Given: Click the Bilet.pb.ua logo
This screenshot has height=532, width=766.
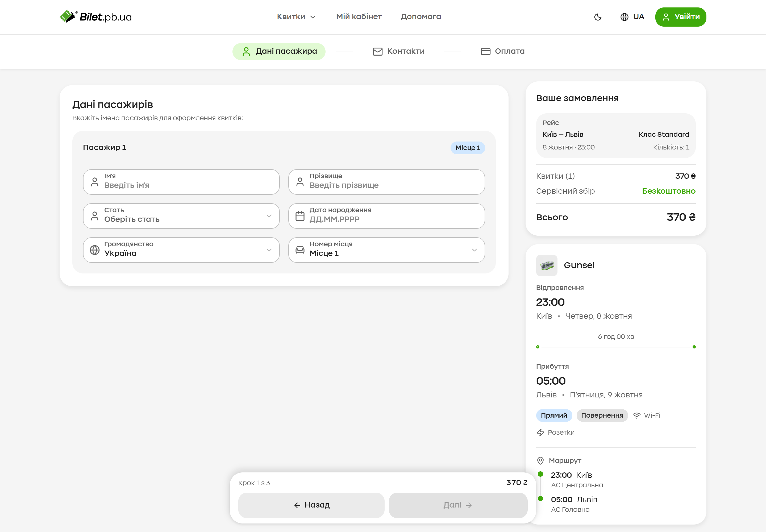Looking at the screenshot, I should click(96, 17).
